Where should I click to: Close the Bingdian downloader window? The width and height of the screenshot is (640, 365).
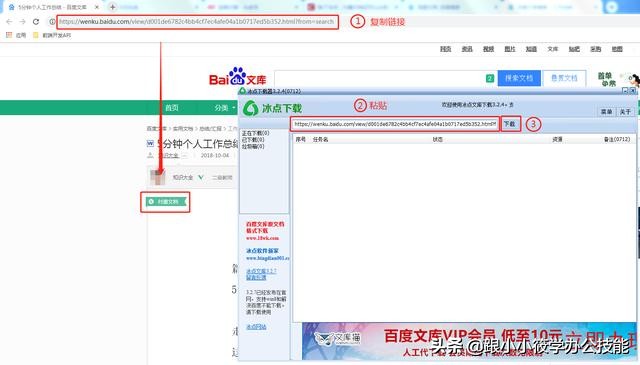tap(633, 90)
